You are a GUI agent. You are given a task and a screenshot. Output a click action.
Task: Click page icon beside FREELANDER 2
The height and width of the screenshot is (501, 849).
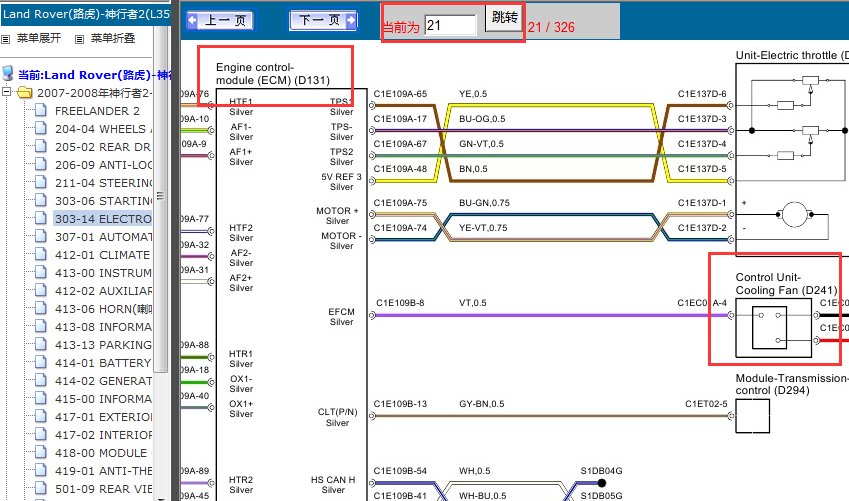41,110
